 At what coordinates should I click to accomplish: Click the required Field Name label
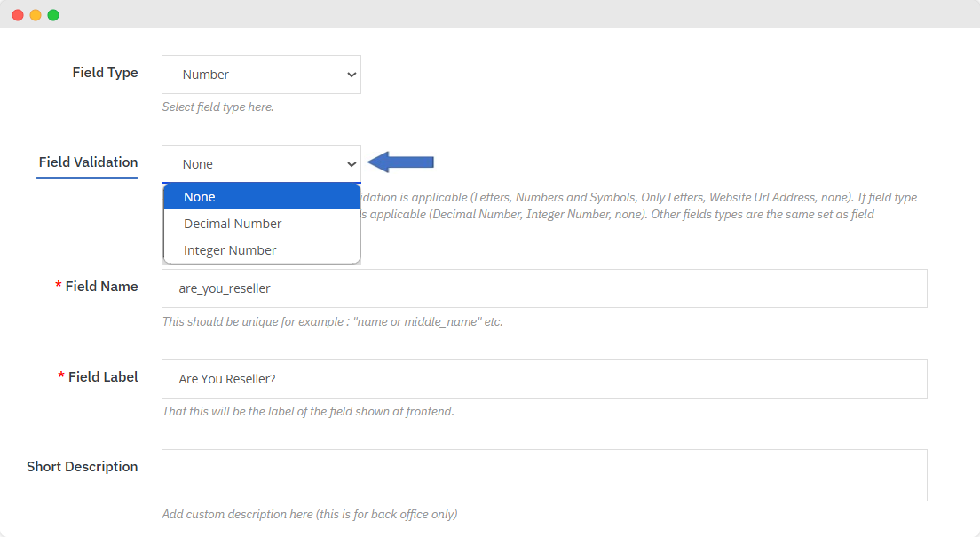[101, 287]
